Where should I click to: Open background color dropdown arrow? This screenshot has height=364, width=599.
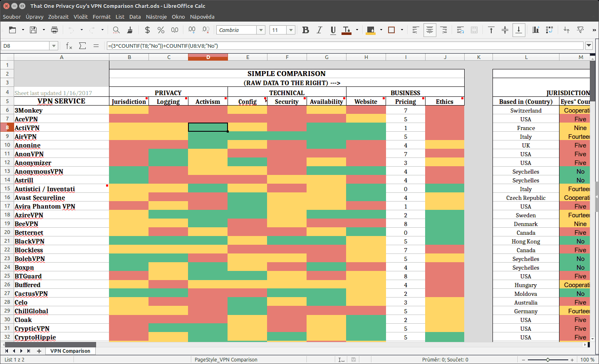(x=381, y=30)
